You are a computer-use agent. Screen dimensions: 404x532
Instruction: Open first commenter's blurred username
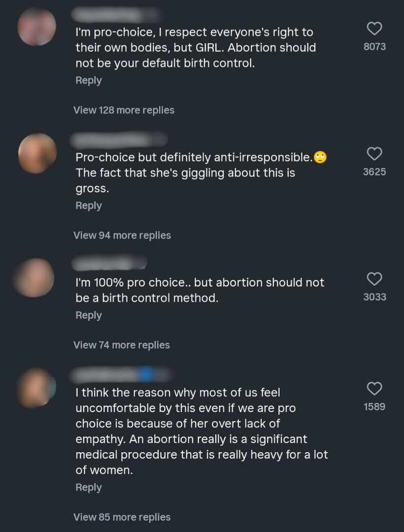116,14
